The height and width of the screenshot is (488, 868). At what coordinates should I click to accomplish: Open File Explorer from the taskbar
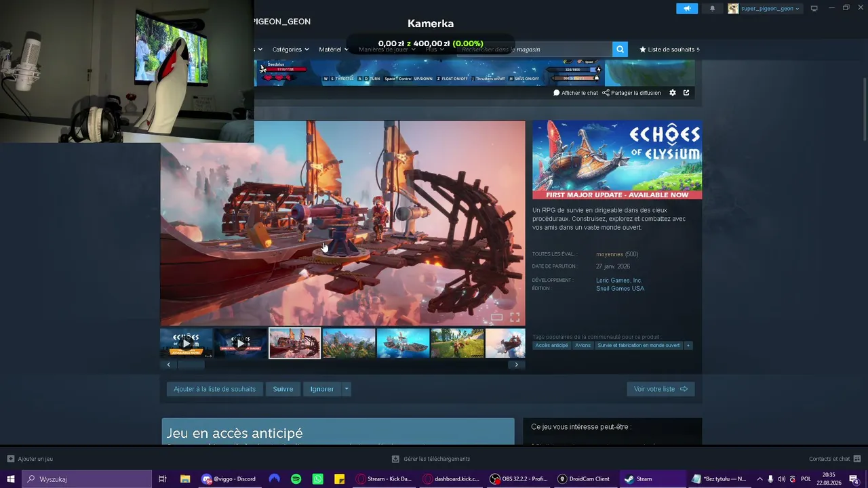point(184,479)
